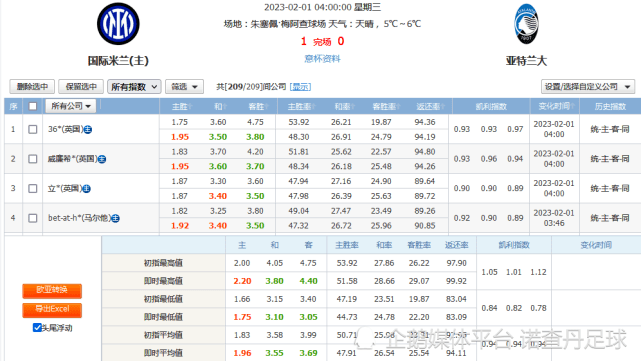Open 统-主-客-同 history link for 立*(英国)
This screenshot has width=641, height=361.
point(610,188)
